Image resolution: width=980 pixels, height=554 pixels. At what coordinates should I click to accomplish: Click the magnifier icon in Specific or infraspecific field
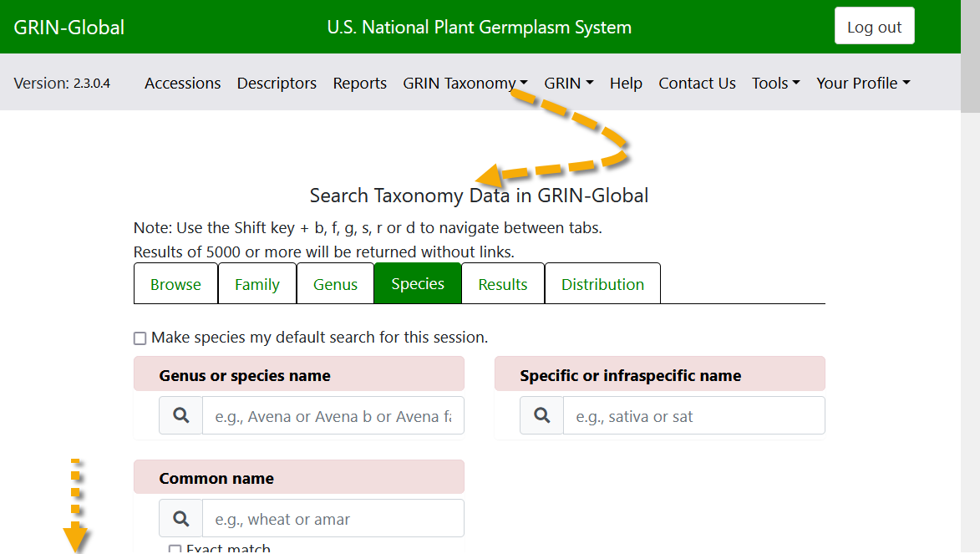pyautogui.click(x=541, y=415)
